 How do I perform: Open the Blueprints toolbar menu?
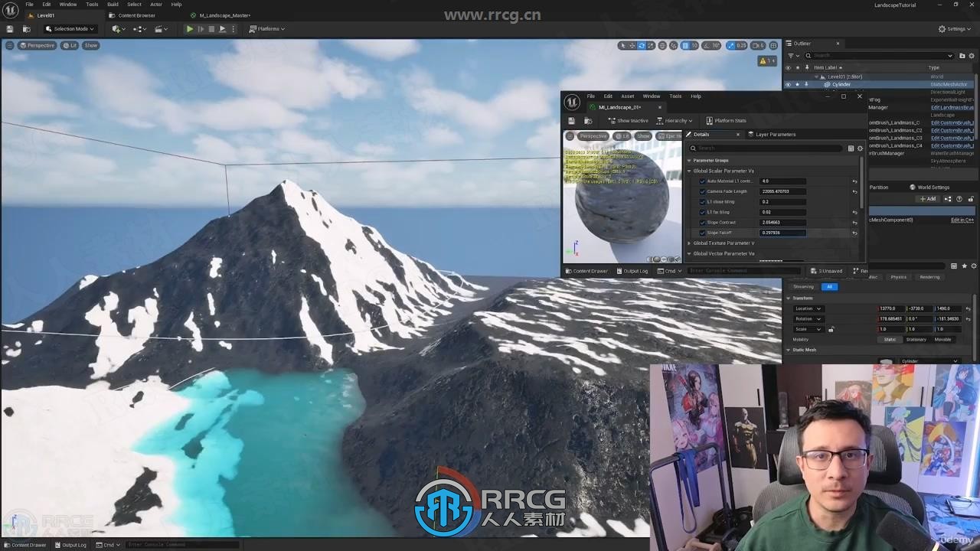(x=140, y=29)
